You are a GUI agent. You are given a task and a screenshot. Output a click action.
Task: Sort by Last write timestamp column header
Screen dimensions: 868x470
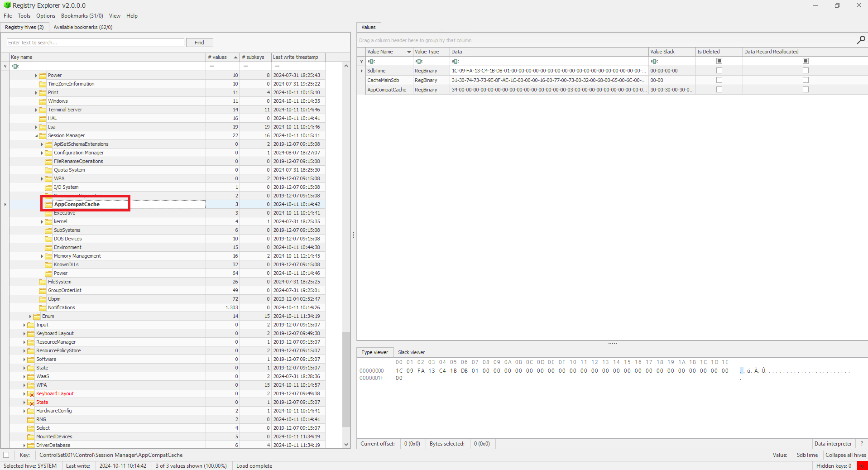pyautogui.click(x=298, y=57)
